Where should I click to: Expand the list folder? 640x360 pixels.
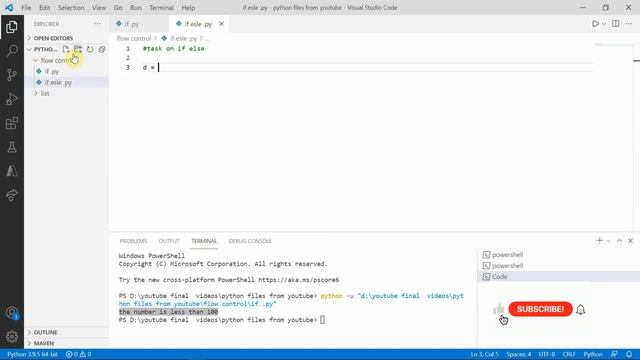click(x=45, y=93)
